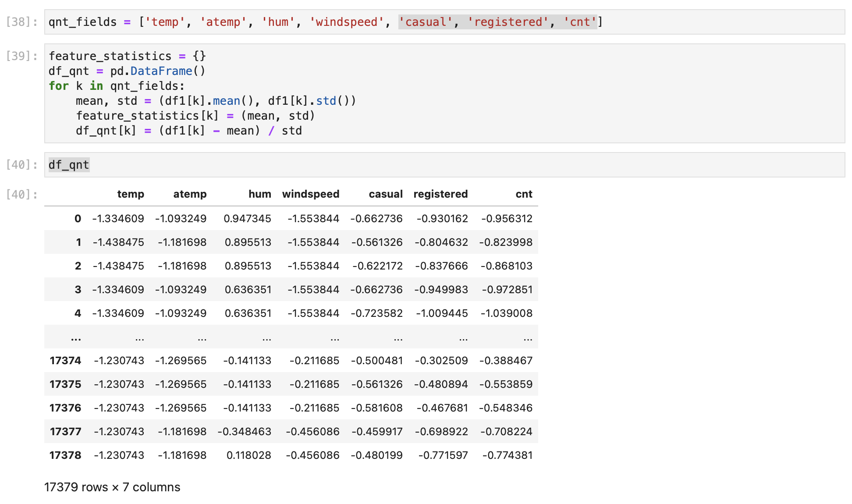This screenshot has width=852, height=504.
Task: Click casual value -0.500481
Action: 377,361
